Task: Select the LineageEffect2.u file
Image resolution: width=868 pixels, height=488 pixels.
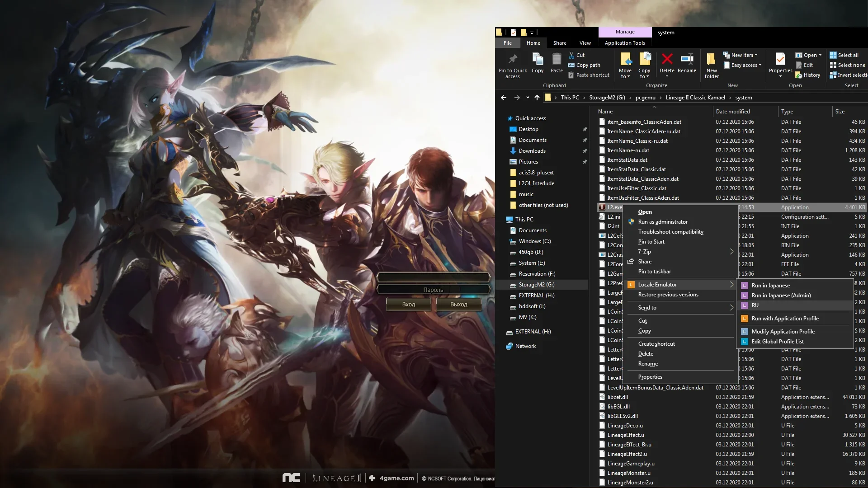Action: tap(627, 454)
